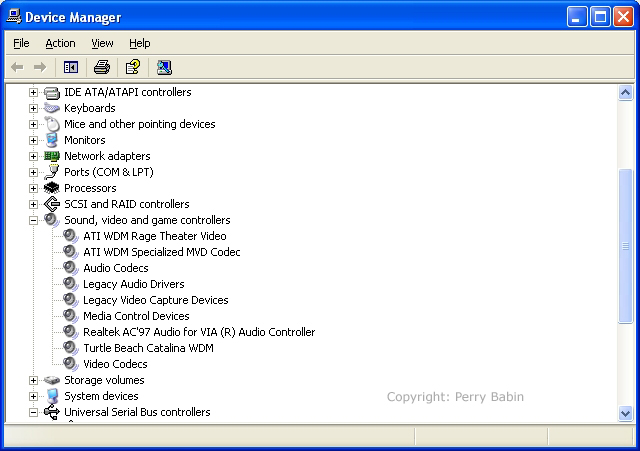Select ATI WDM Rage Theater Video

[155, 236]
